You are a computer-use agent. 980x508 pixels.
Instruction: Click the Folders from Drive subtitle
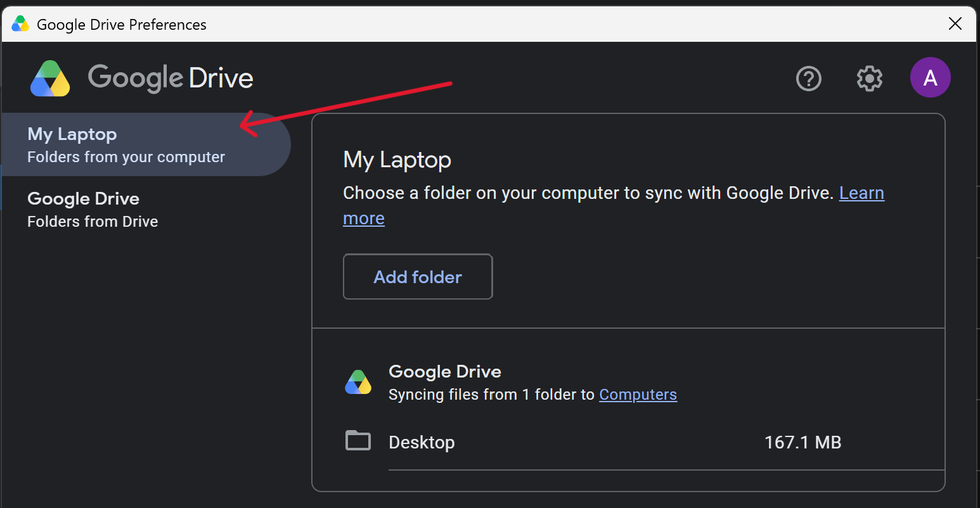pyautogui.click(x=93, y=222)
